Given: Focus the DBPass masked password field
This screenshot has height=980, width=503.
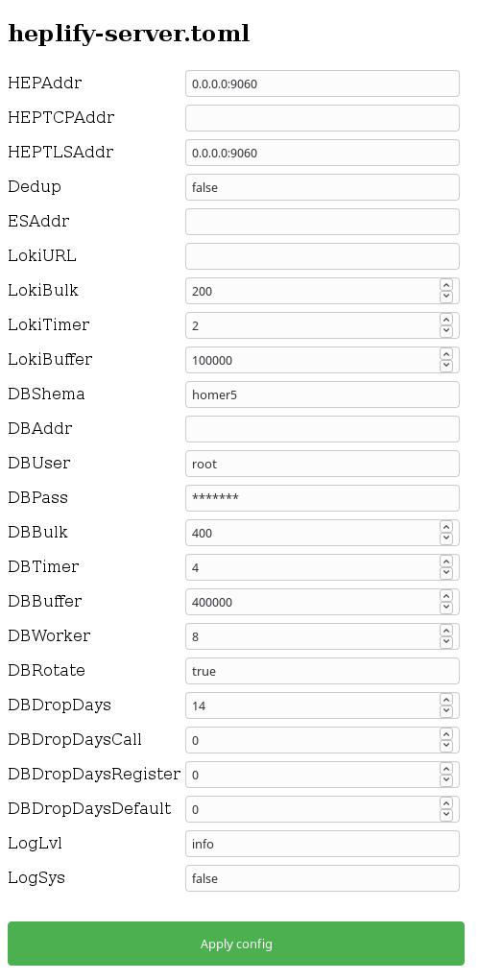Looking at the screenshot, I should (x=323, y=498).
